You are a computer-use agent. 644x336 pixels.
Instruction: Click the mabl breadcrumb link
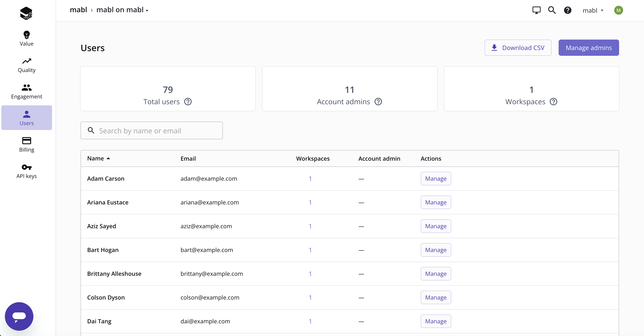click(78, 10)
